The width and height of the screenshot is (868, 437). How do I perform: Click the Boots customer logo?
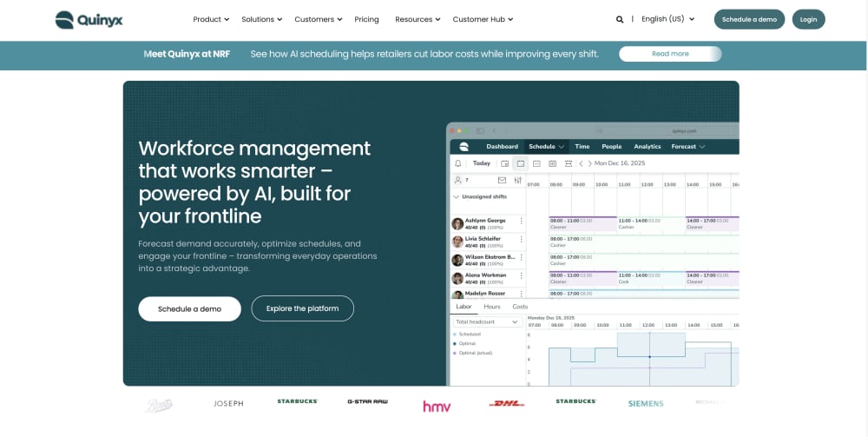pos(159,406)
